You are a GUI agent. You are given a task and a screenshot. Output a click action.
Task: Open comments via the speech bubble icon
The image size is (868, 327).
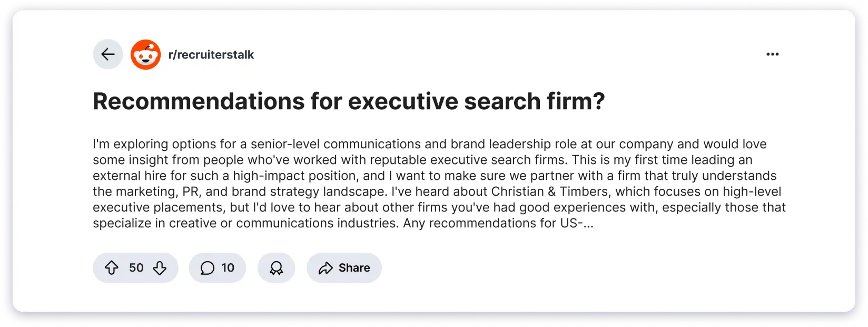tap(208, 267)
